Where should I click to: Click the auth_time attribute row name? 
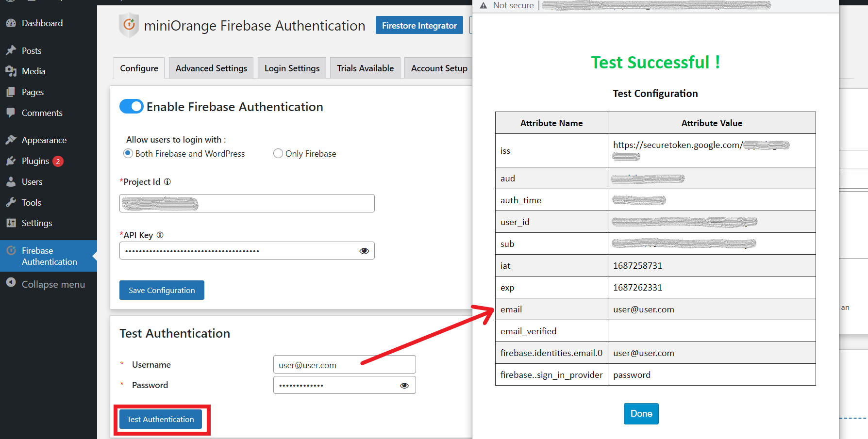tap(521, 200)
